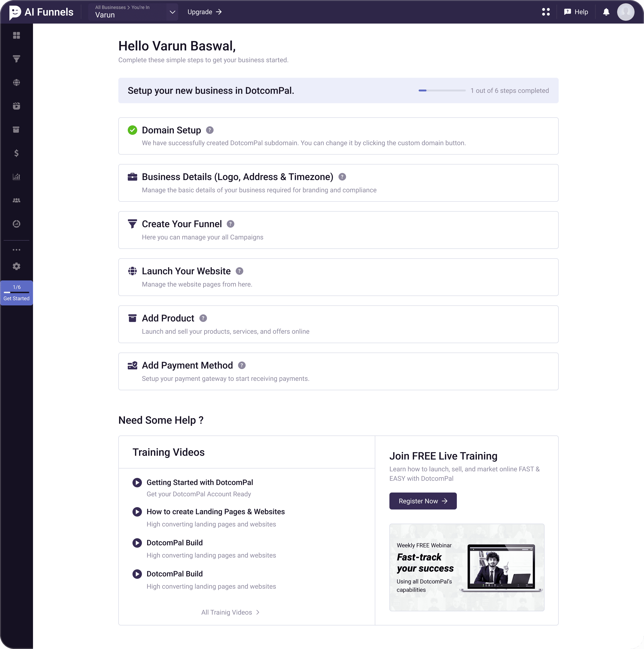
Task: Expand the three-dots more sidebar menu
Action: tap(16, 250)
